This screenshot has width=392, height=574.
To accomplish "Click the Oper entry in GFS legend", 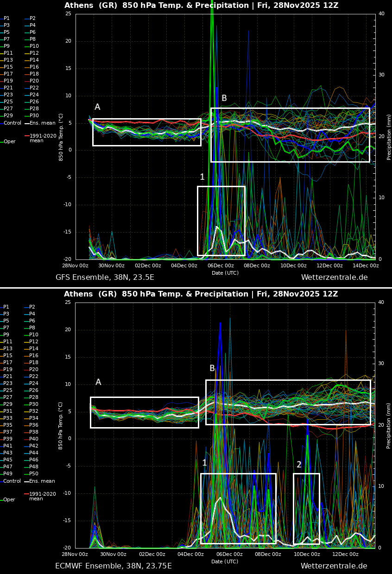I will point(9,142).
